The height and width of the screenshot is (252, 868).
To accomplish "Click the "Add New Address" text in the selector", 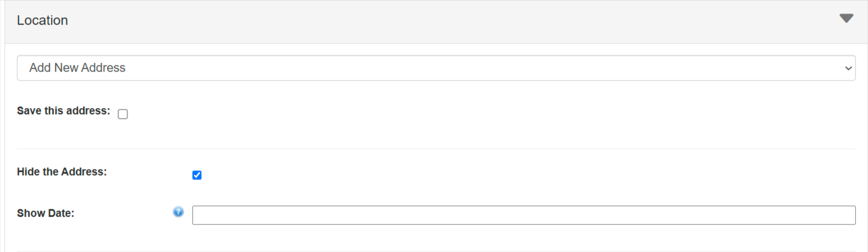I will pos(77,68).
